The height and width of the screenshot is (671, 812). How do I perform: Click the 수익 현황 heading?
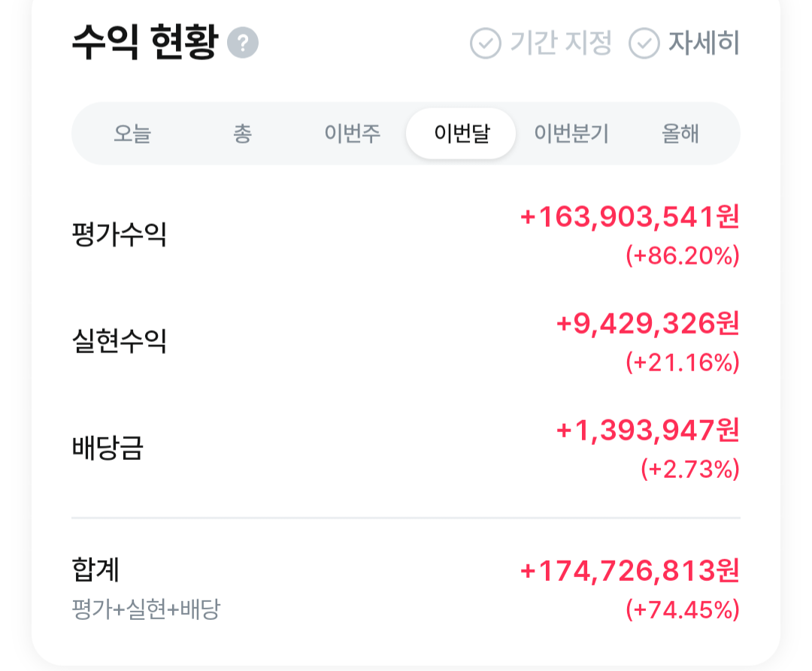(x=145, y=42)
